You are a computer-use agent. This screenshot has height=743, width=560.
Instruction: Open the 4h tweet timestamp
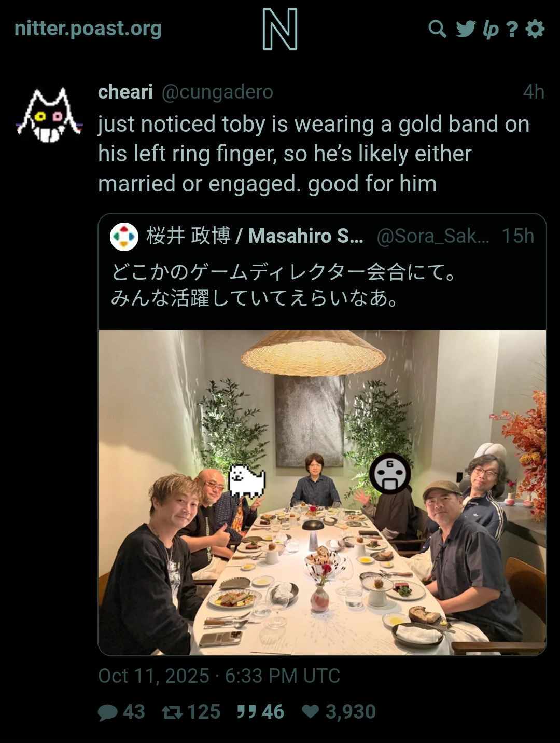pyautogui.click(x=534, y=92)
